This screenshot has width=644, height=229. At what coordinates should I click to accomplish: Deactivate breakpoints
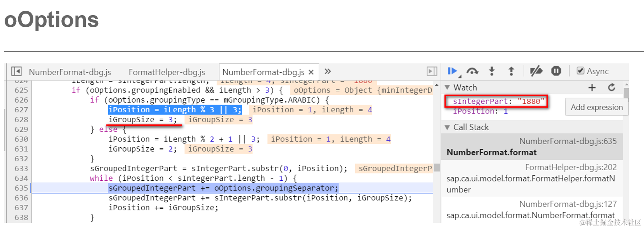tap(536, 71)
